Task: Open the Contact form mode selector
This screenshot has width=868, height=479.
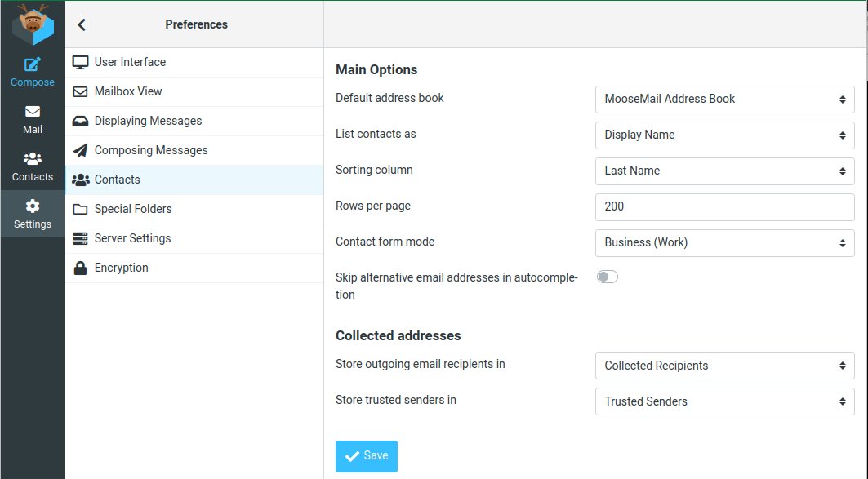Action: pyautogui.click(x=724, y=242)
